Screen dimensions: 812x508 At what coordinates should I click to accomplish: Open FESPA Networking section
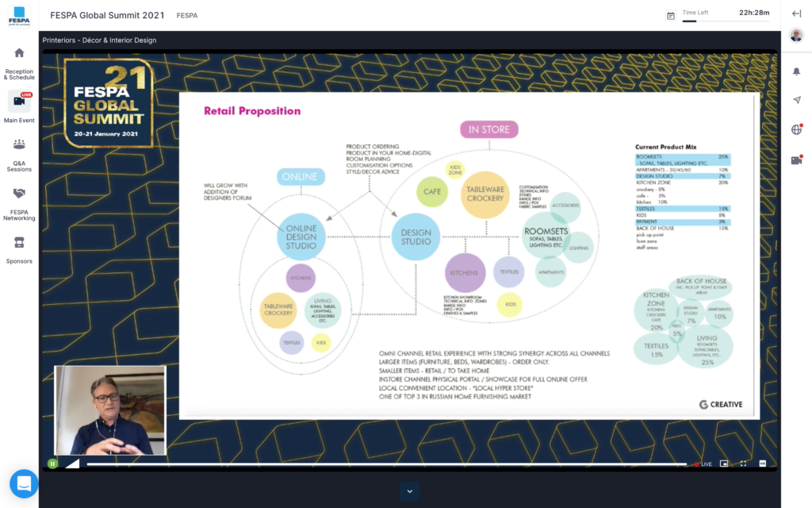click(19, 203)
